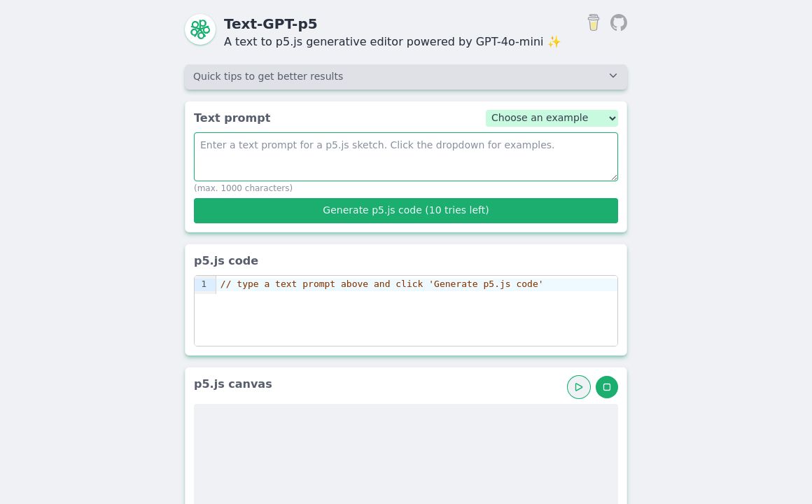
Task: Click the chevron on the quick tips bar
Action: click(x=613, y=76)
